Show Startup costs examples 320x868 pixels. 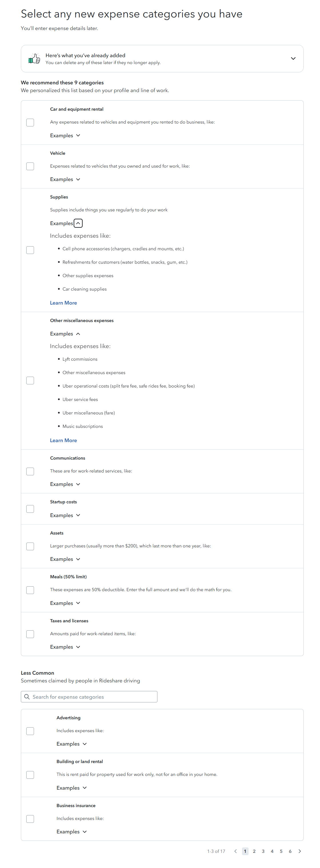coord(78,515)
